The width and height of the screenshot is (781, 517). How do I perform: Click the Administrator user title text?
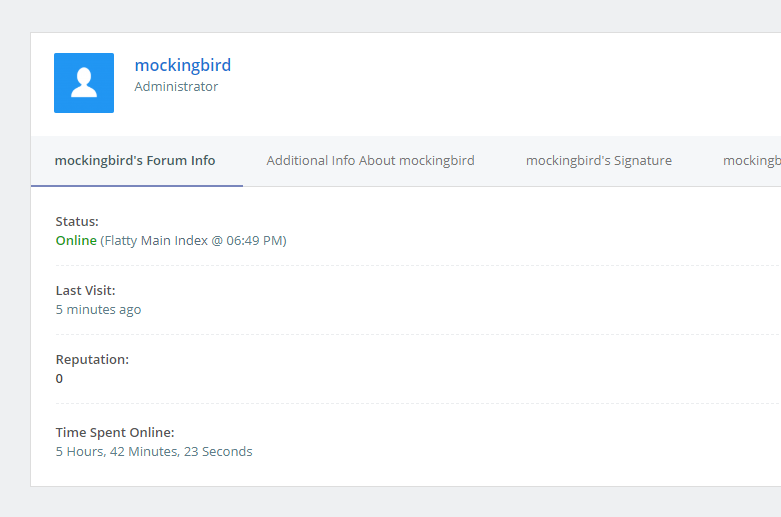pyautogui.click(x=176, y=87)
